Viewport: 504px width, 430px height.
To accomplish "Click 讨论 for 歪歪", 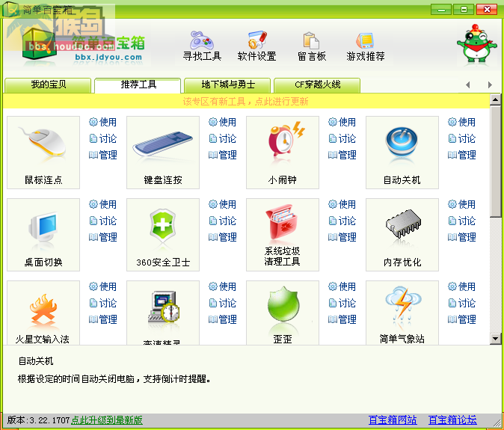I will coord(342,303).
